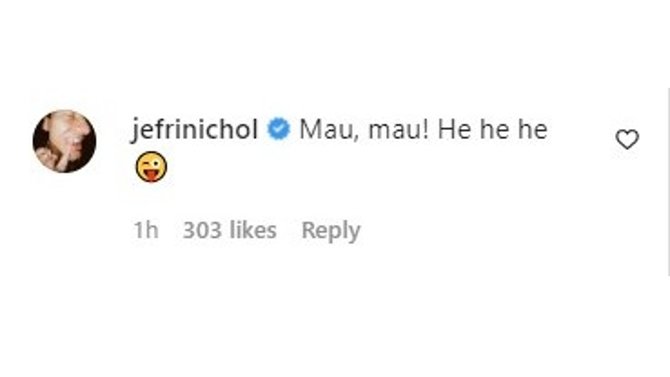Click the word "Mau" in the comment
This screenshot has width=670, height=377.
point(327,130)
